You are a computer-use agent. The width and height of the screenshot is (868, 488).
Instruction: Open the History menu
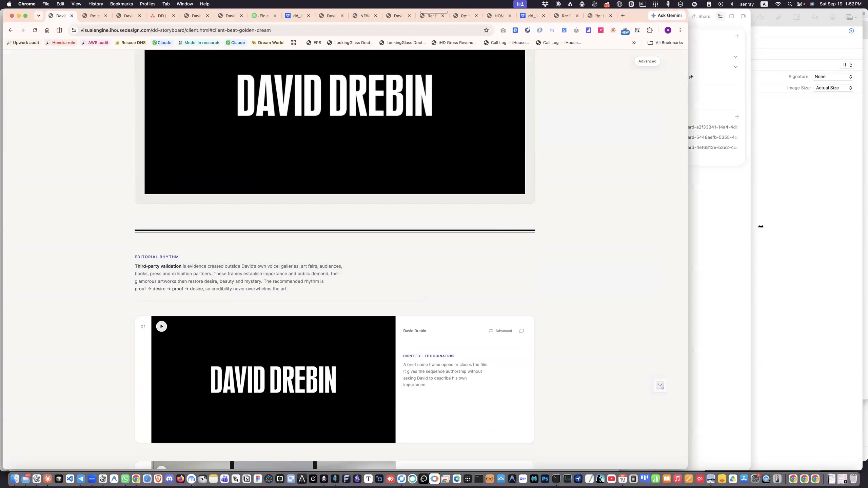96,4
